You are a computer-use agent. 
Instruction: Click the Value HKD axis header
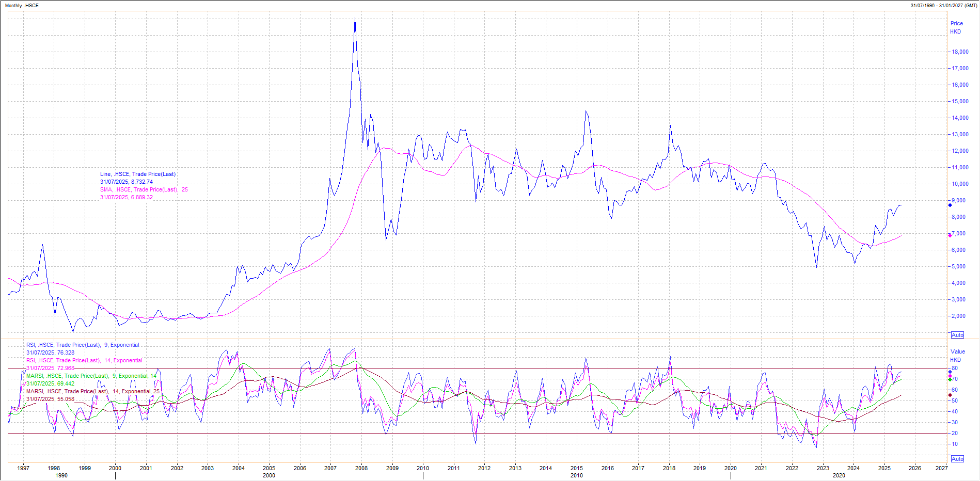[x=957, y=356]
